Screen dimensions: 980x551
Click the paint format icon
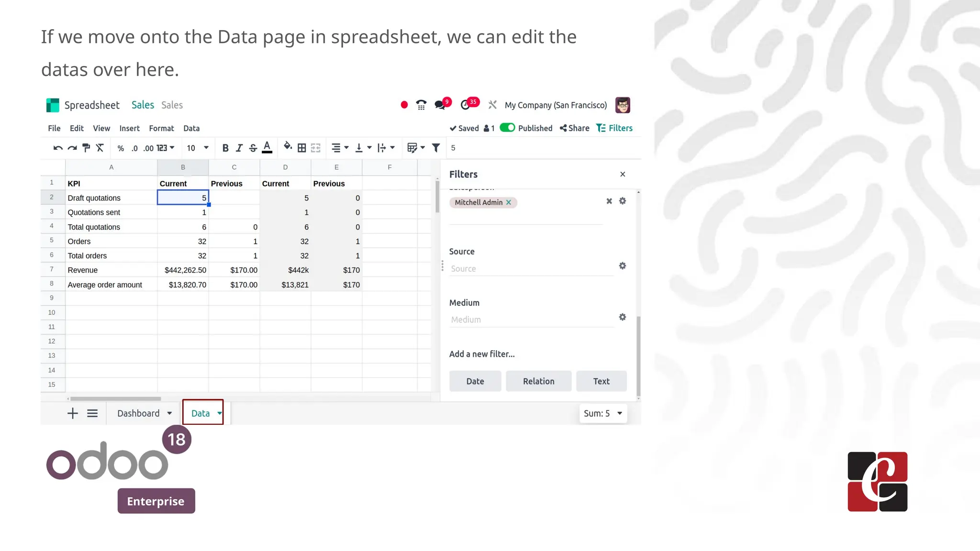(x=86, y=148)
